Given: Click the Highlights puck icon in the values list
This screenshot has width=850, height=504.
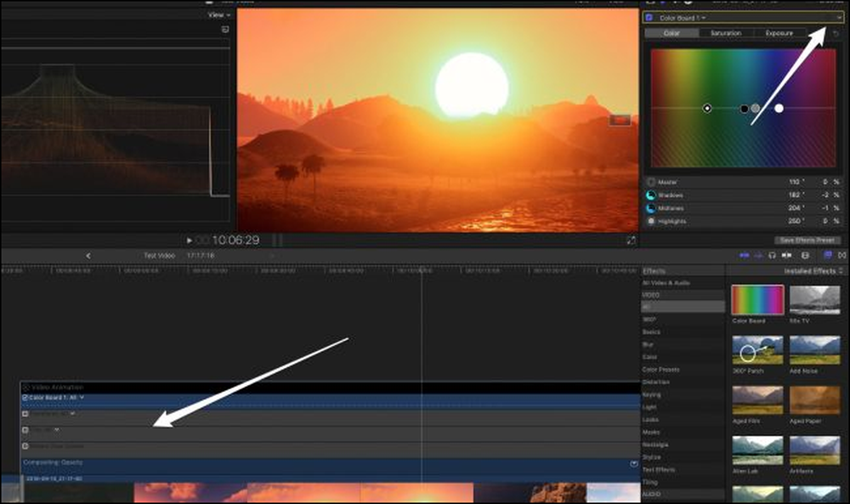Looking at the screenshot, I should [x=651, y=221].
